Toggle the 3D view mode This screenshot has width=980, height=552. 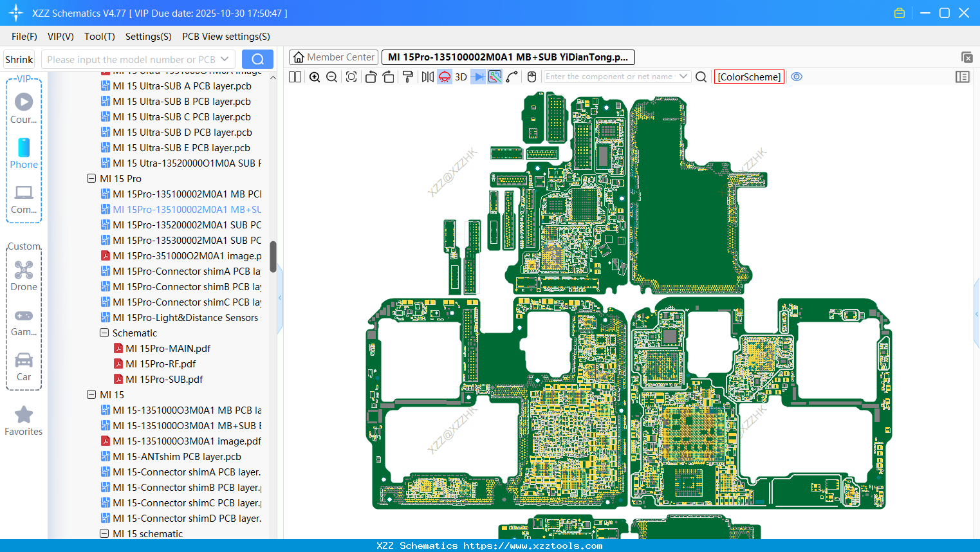461,77
